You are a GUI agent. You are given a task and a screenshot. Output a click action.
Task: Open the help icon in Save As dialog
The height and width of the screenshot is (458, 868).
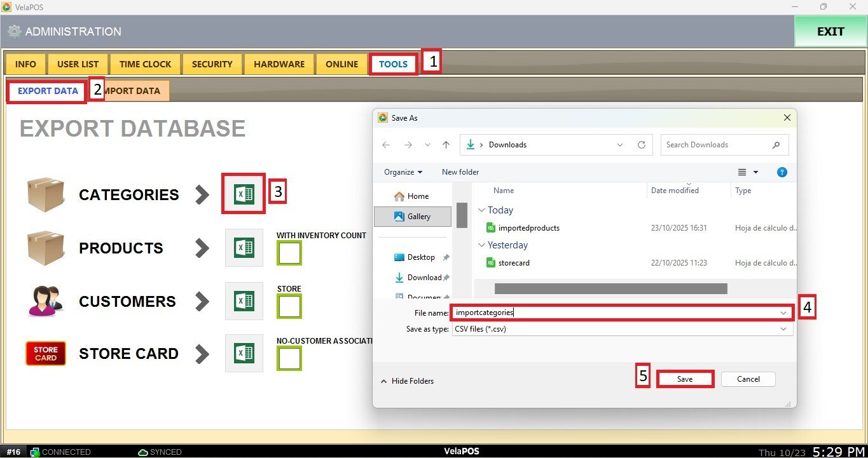[782, 172]
